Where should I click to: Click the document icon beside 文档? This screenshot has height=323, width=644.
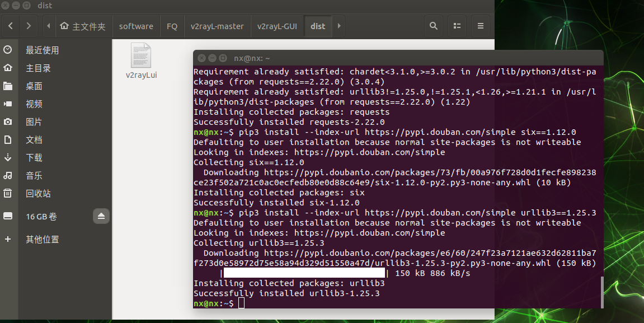[7, 140]
